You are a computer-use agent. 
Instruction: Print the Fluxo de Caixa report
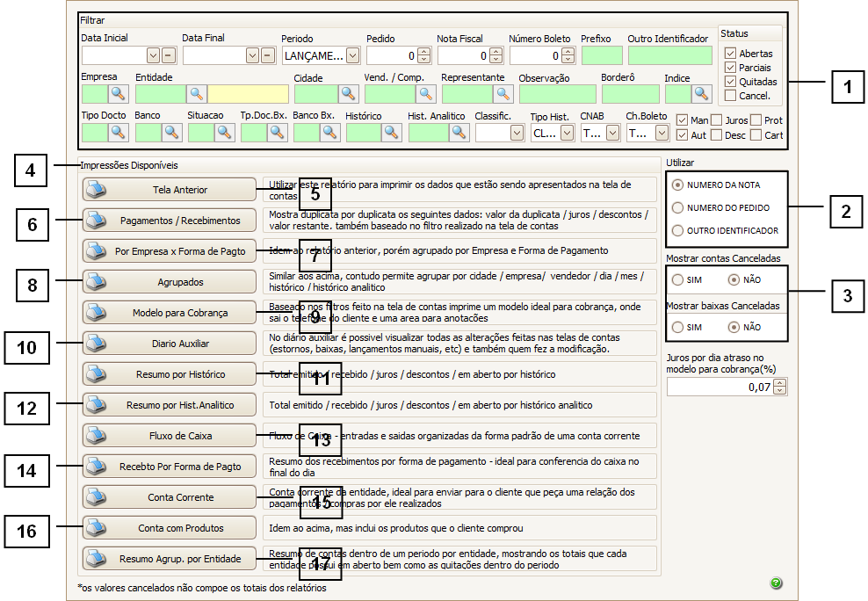coord(169,436)
